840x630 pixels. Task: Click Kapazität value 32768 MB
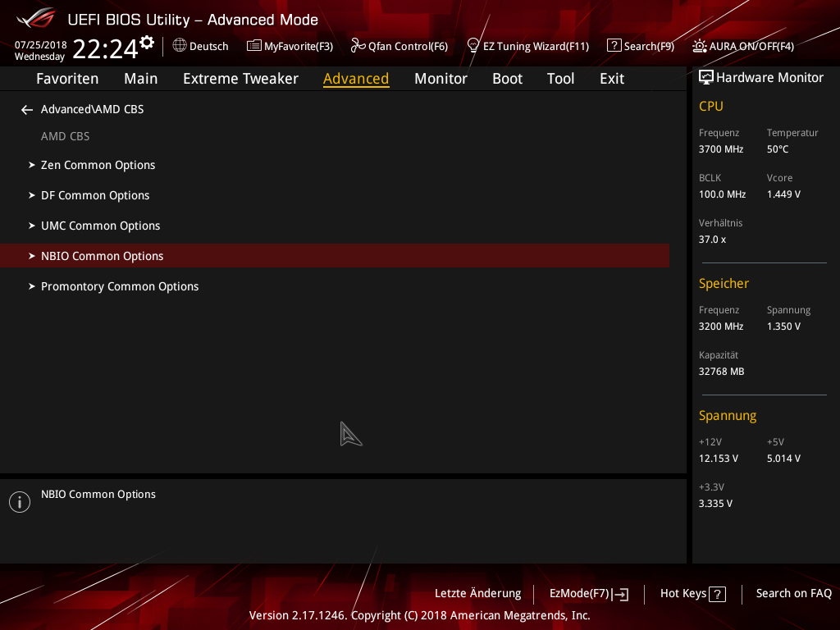click(x=722, y=372)
